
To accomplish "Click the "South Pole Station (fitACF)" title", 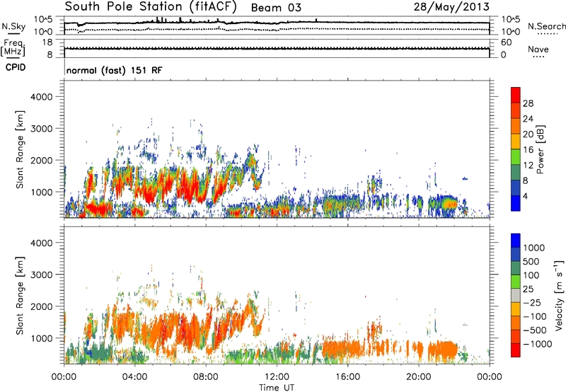I will [151, 7].
